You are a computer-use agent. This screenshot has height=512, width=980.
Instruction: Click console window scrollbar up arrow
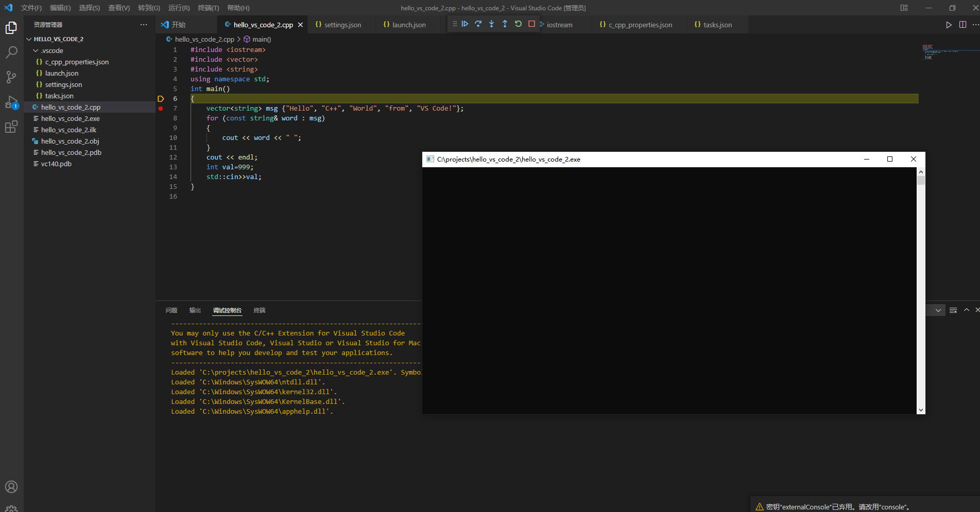[921, 171]
